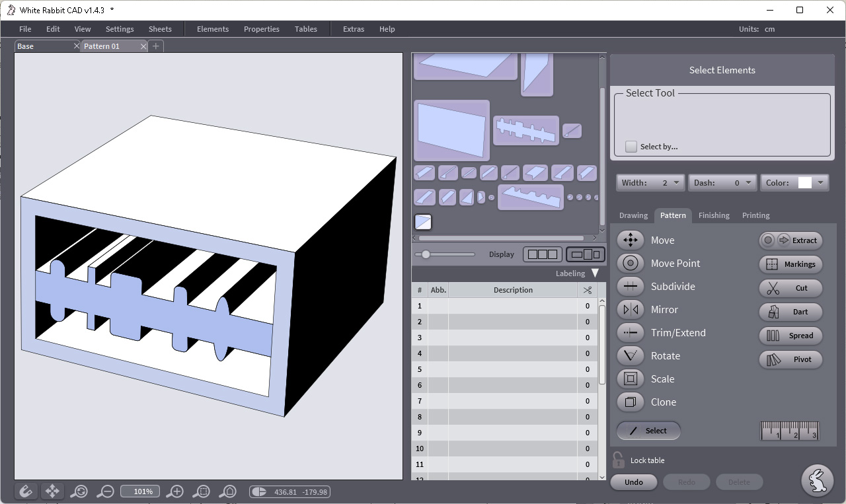This screenshot has width=846, height=504.
Task: Toggle the Lock table padlock
Action: coord(618,460)
